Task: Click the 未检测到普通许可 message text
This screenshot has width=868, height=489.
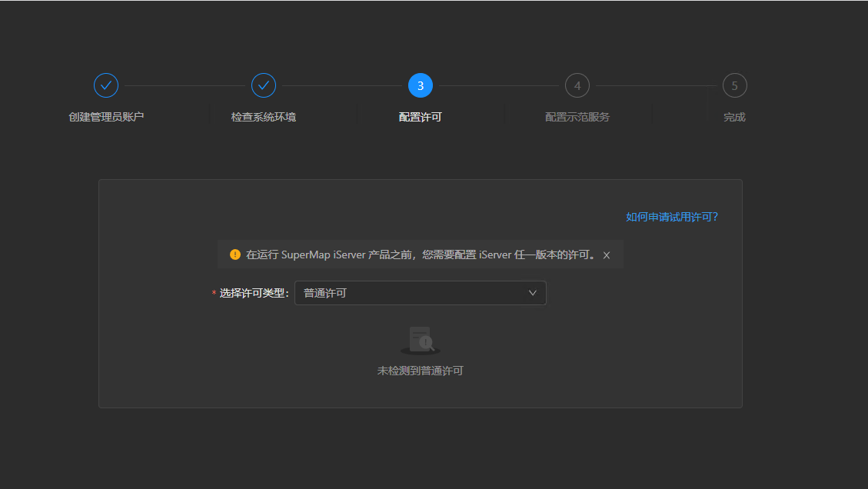Action: 420,371
